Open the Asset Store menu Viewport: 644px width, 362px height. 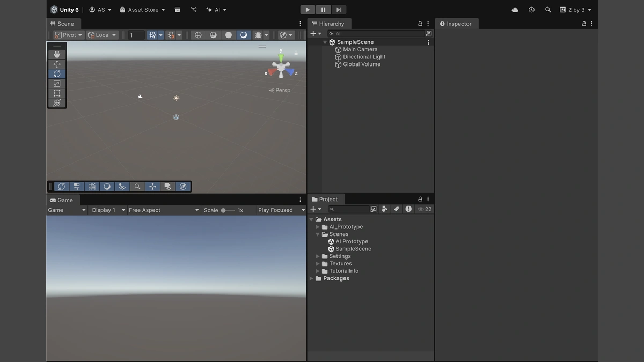(x=142, y=10)
